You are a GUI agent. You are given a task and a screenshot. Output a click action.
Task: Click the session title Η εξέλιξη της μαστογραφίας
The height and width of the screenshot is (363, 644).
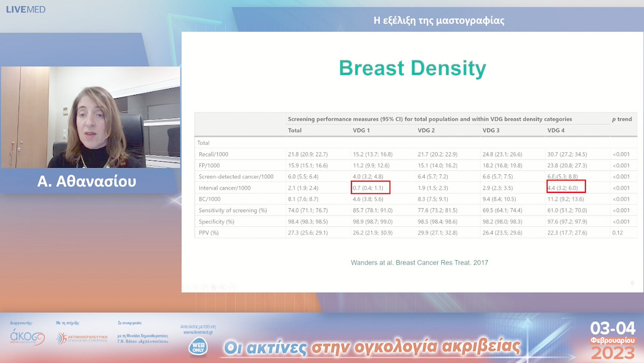click(x=439, y=20)
